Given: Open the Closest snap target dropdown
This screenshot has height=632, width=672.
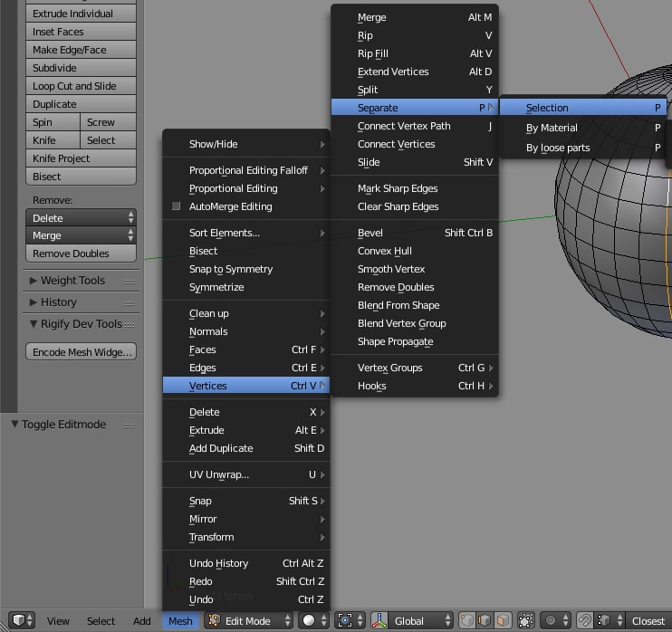Looking at the screenshot, I should 648,620.
